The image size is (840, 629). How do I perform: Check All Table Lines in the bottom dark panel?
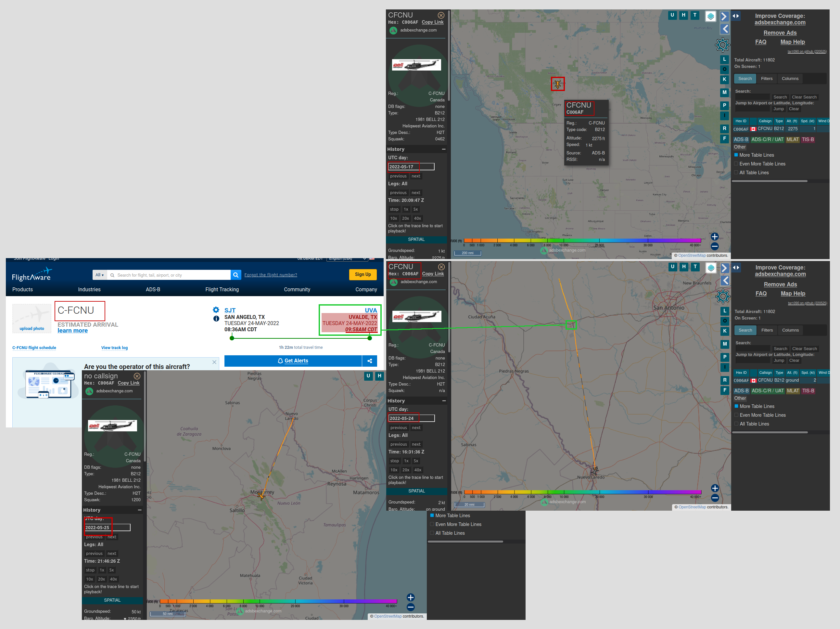click(x=432, y=533)
